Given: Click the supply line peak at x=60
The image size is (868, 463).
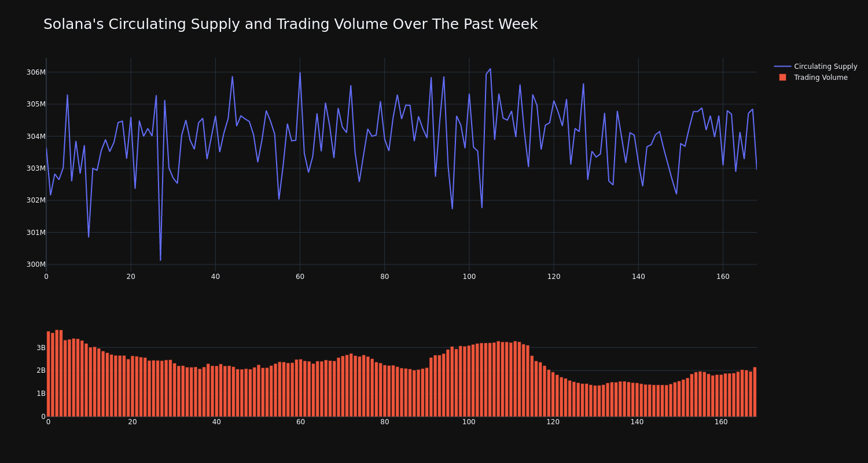Looking at the screenshot, I should [x=300, y=72].
